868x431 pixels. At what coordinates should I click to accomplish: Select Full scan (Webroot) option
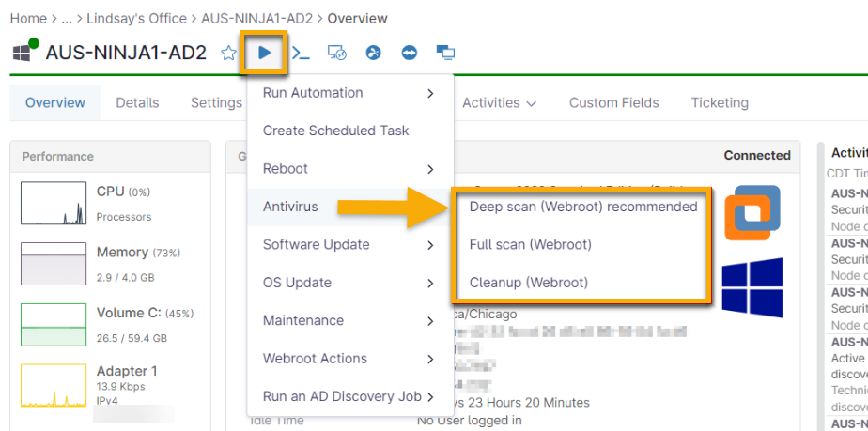point(530,245)
